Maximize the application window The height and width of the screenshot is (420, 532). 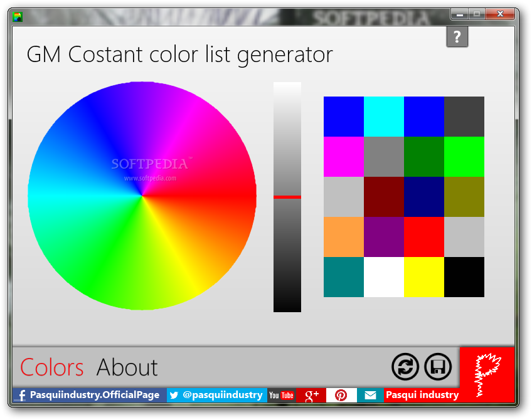coord(477,14)
